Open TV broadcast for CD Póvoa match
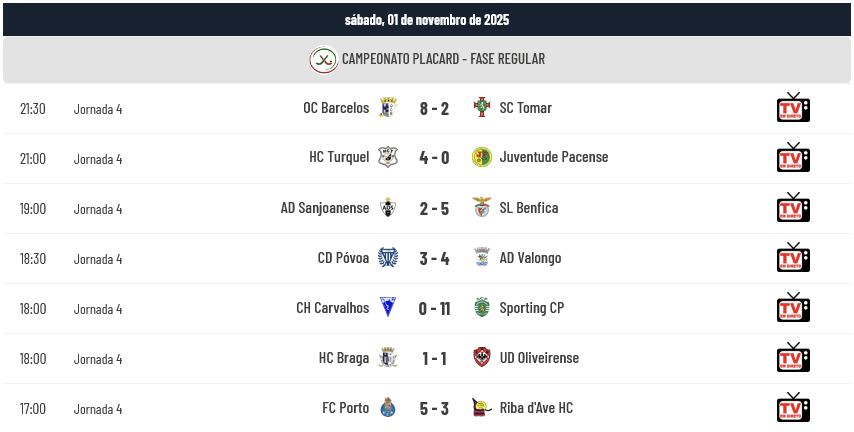 (x=793, y=258)
